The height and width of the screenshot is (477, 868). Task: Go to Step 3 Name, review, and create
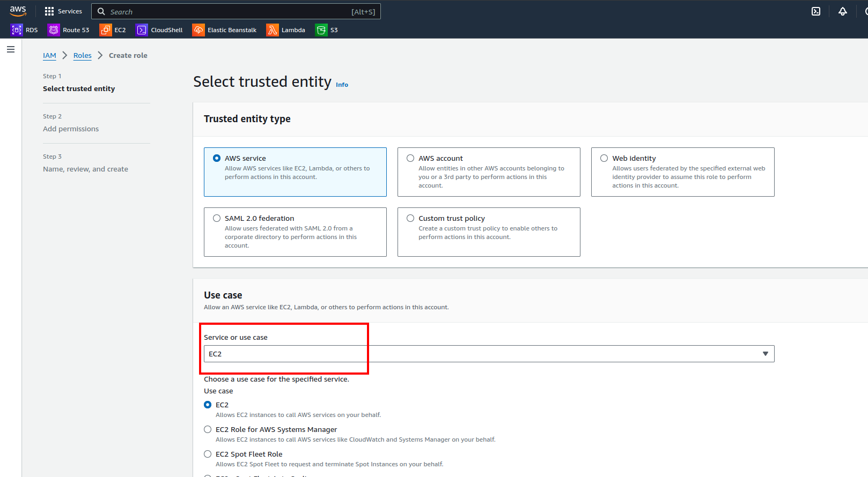pyautogui.click(x=85, y=169)
